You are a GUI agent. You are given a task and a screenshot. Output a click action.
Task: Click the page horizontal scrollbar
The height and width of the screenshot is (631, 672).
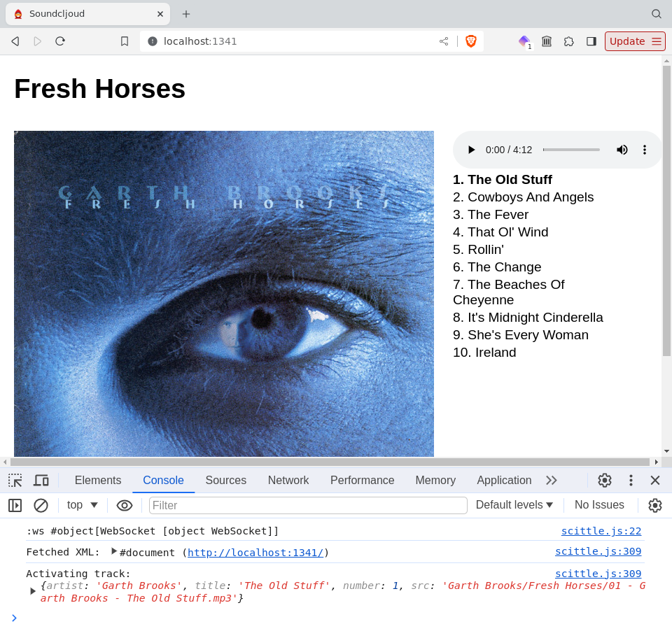click(x=330, y=462)
